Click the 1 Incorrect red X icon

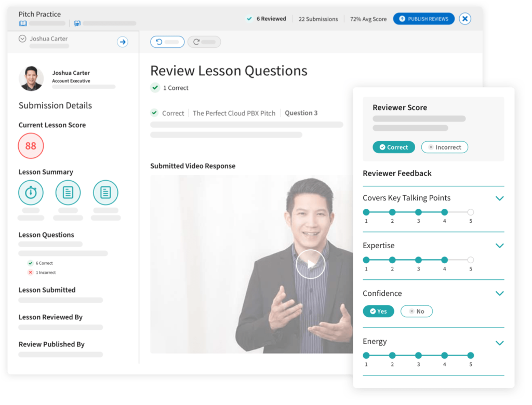coord(31,273)
